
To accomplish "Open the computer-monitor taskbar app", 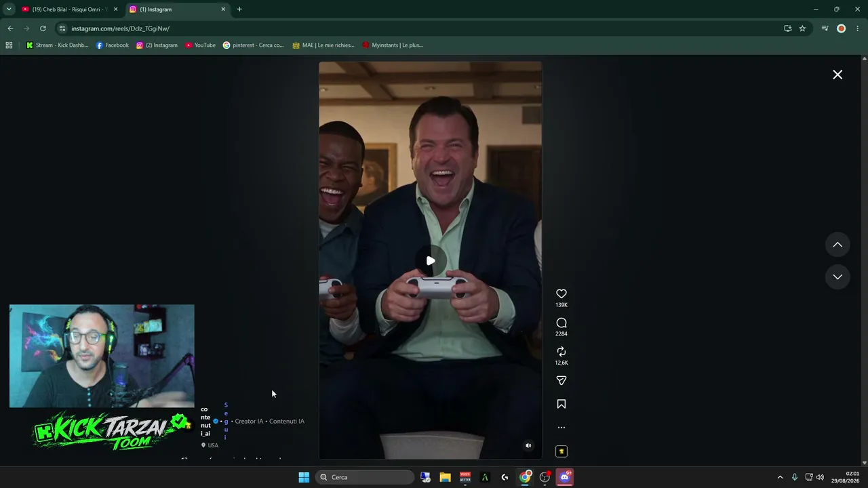I will coord(425,477).
